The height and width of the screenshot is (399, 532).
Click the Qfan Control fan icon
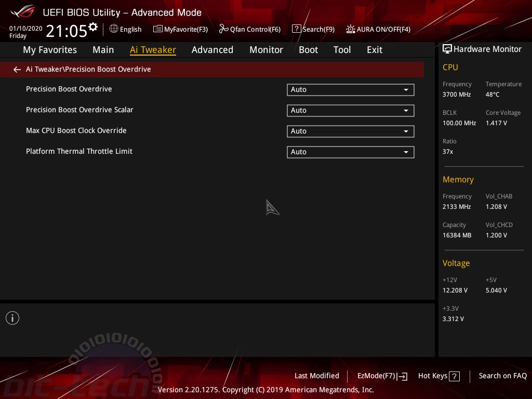223,29
